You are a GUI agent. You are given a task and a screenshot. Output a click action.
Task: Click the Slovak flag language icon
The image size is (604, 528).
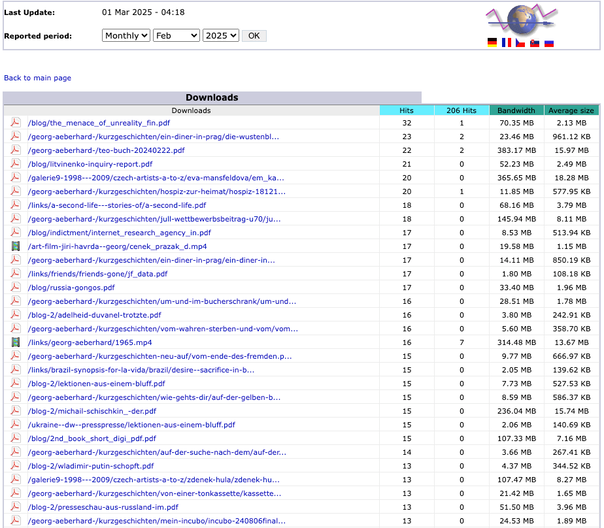pyautogui.click(x=535, y=43)
